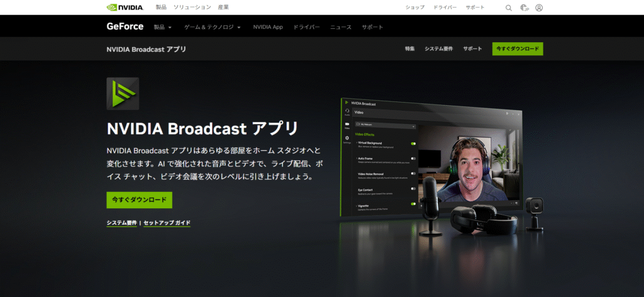The image size is (644, 297).
Task: Open the 産業 menu
Action: click(223, 8)
